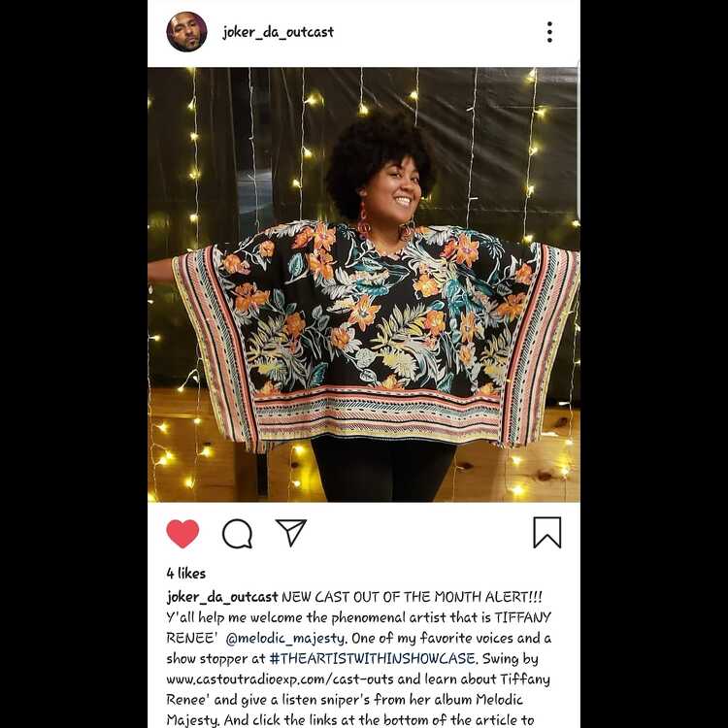The image size is (728, 728).
Task: Click the caption line starting 'show stopper at'
Action: pos(352,659)
